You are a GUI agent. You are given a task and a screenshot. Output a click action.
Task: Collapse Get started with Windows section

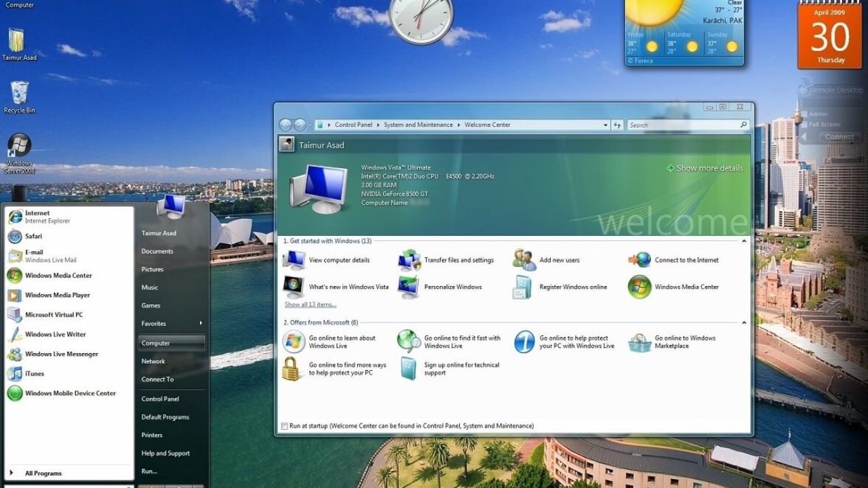click(744, 241)
